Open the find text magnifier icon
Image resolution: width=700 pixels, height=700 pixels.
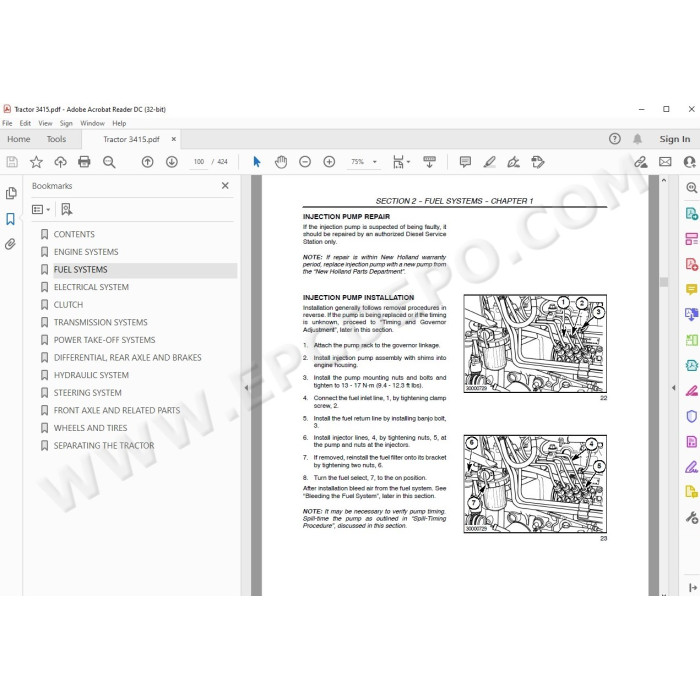click(109, 162)
